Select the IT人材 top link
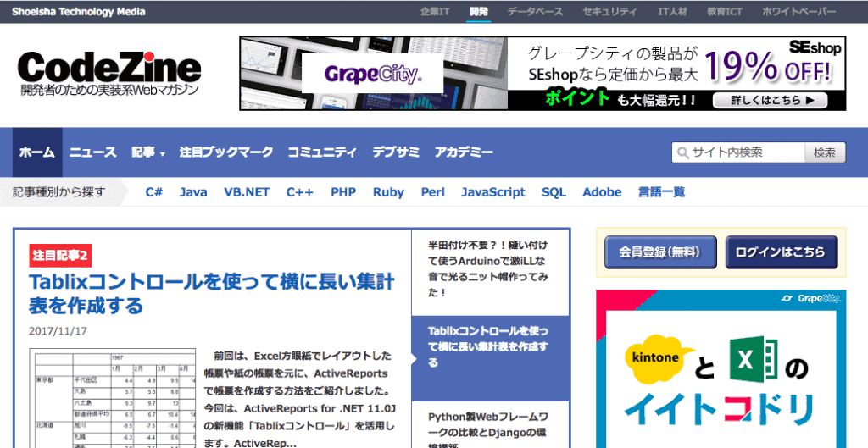The image size is (868, 448). coord(672,12)
